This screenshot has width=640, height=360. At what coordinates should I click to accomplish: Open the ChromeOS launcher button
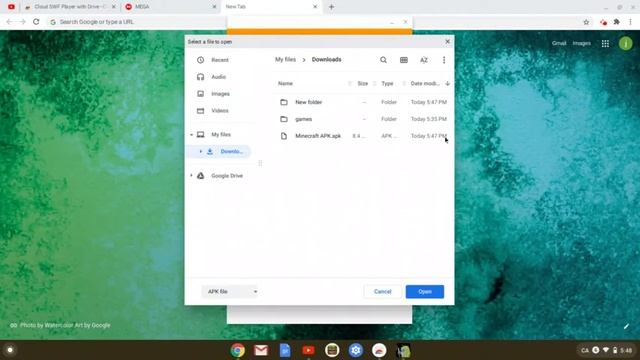[10, 350]
